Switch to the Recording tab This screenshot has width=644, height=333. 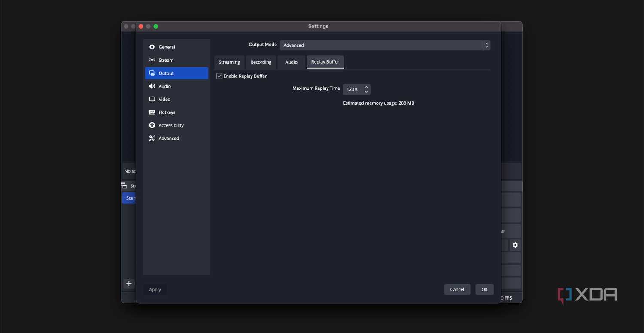[261, 62]
